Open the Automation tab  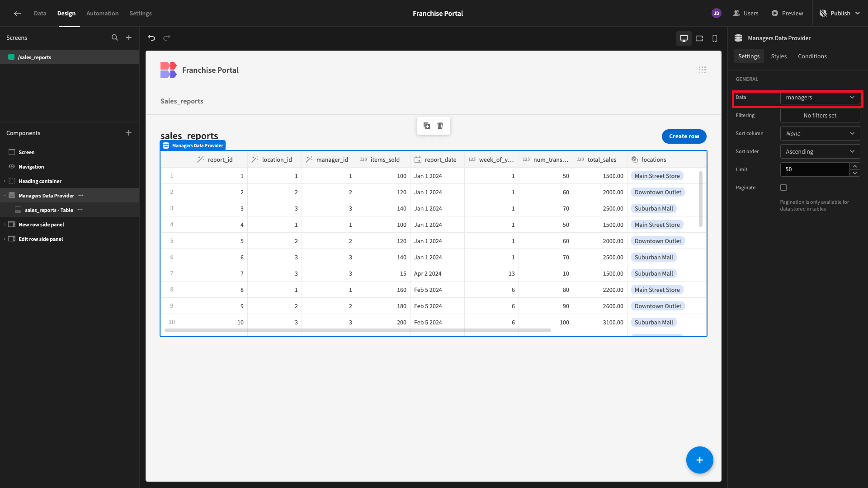pos(103,14)
